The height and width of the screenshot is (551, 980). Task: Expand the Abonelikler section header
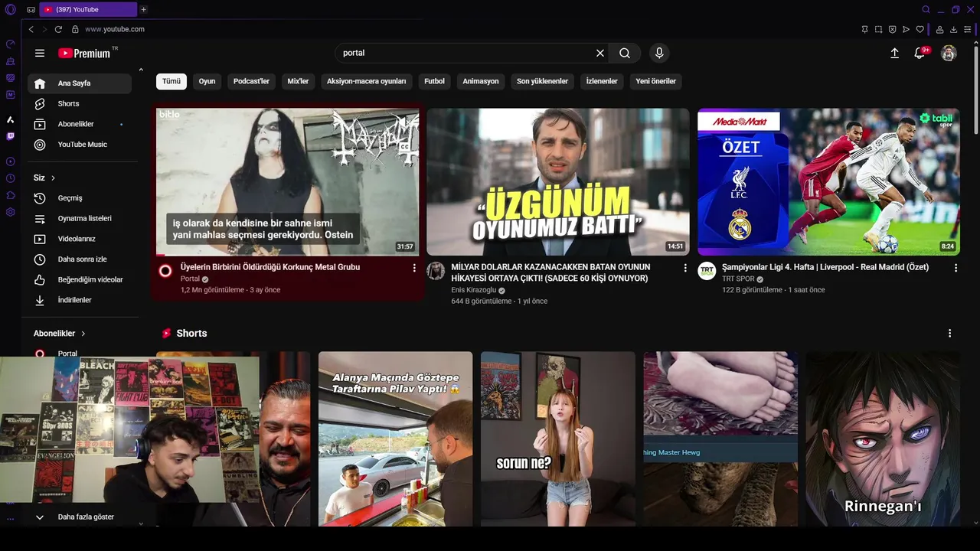(60, 334)
